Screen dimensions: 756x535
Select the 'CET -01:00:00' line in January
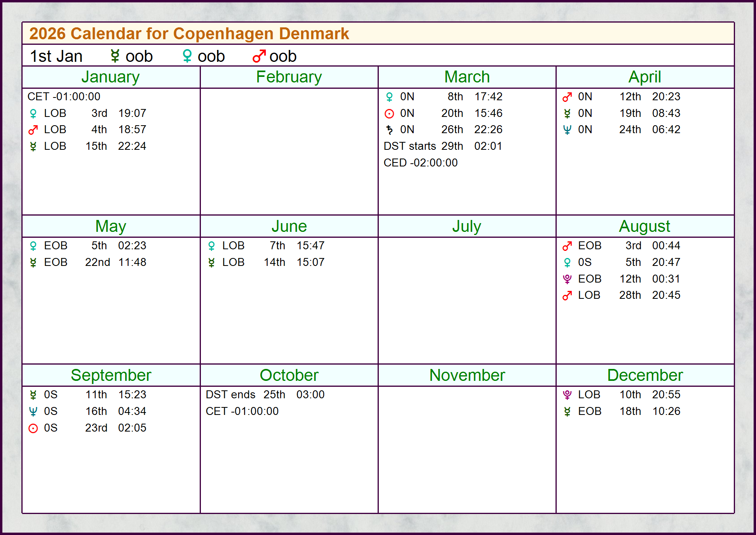(x=64, y=97)
